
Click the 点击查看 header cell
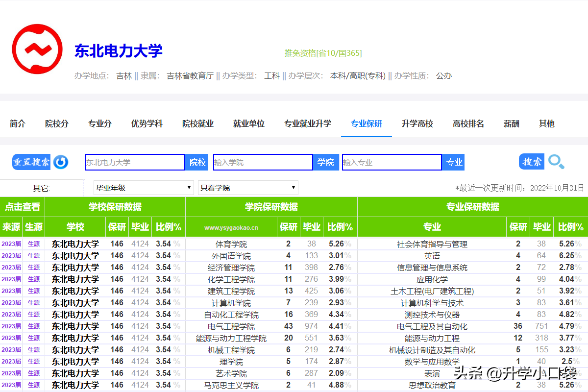point(23,207)
